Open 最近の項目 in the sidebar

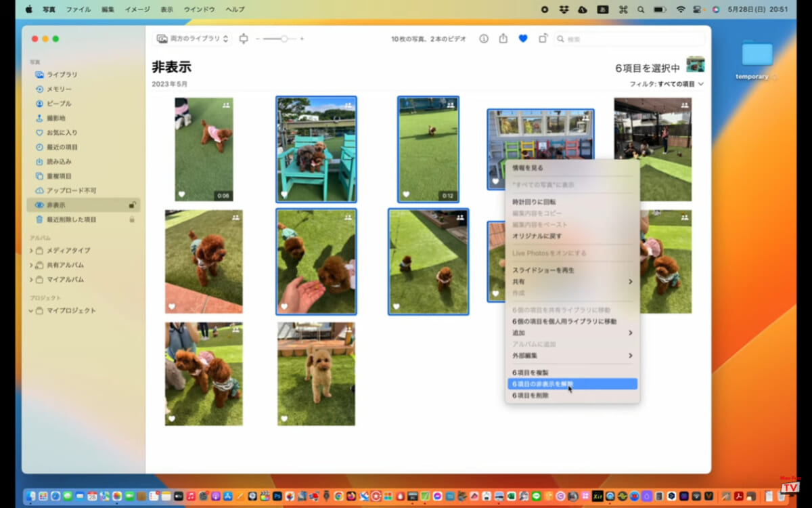click(x=62, y=147)
